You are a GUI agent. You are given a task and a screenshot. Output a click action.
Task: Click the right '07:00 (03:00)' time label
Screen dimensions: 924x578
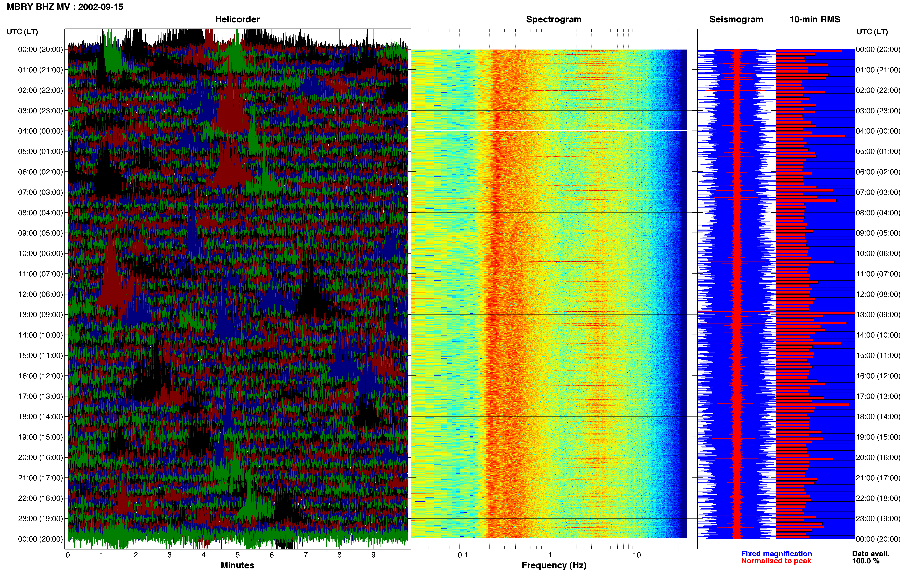click(x=878, y=192)
